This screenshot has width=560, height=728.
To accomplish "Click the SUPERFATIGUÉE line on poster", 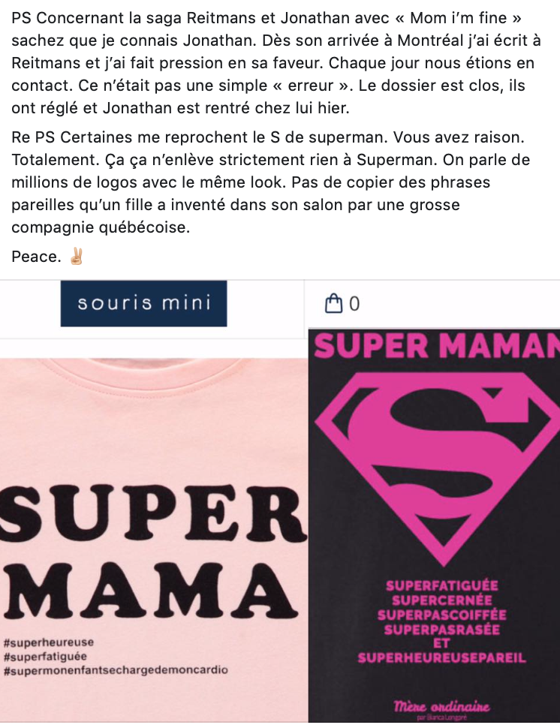I will pos(441,585).
